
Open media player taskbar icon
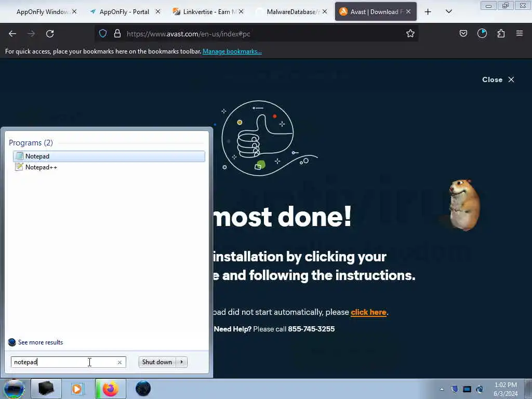point(77,389)
